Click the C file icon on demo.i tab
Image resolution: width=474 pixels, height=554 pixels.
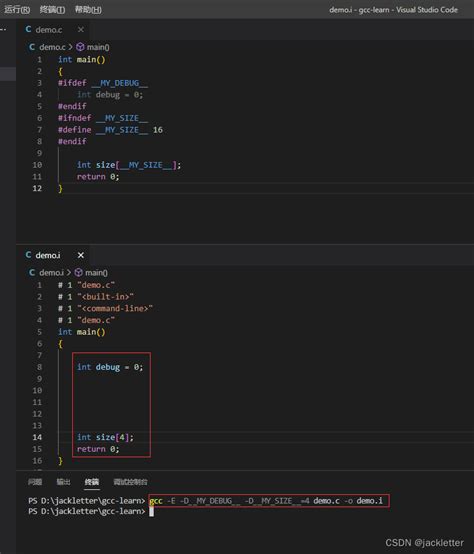(29, 255)
